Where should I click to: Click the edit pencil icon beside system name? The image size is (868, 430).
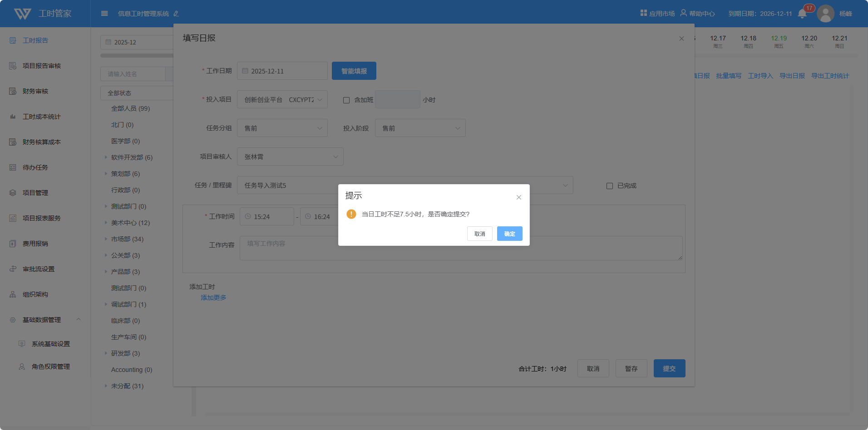coord(176,14)
